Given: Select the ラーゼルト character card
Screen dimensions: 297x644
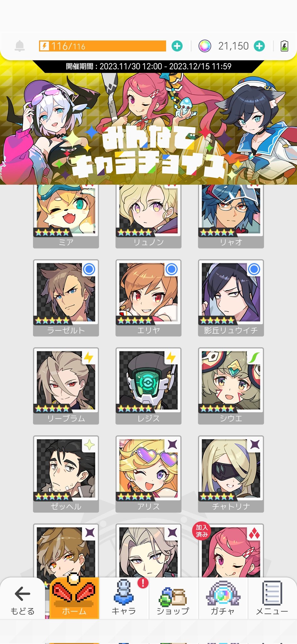Looking at the screenshot, I should [66, 298].
